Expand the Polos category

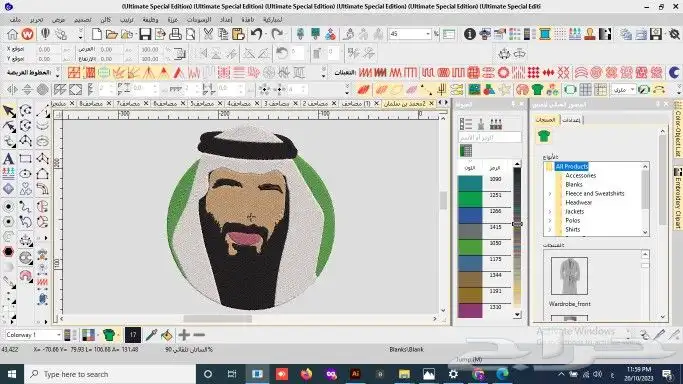[x=550, y=221]
